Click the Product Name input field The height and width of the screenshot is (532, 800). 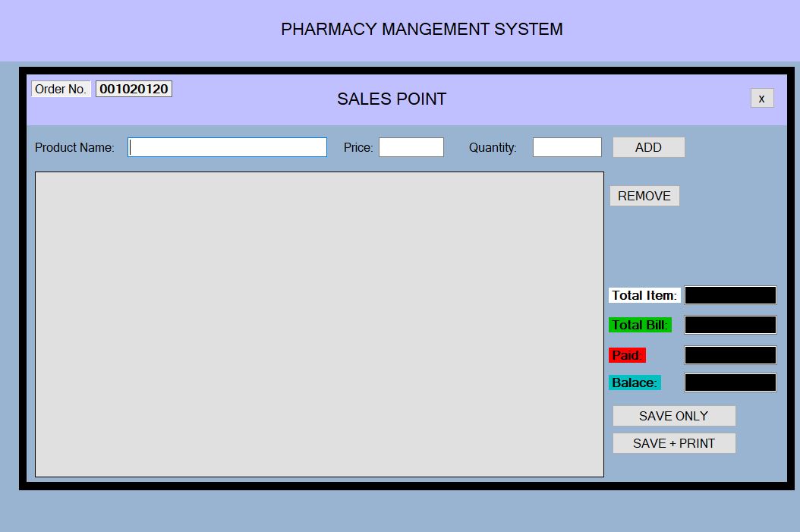click(x=227, y=147)
